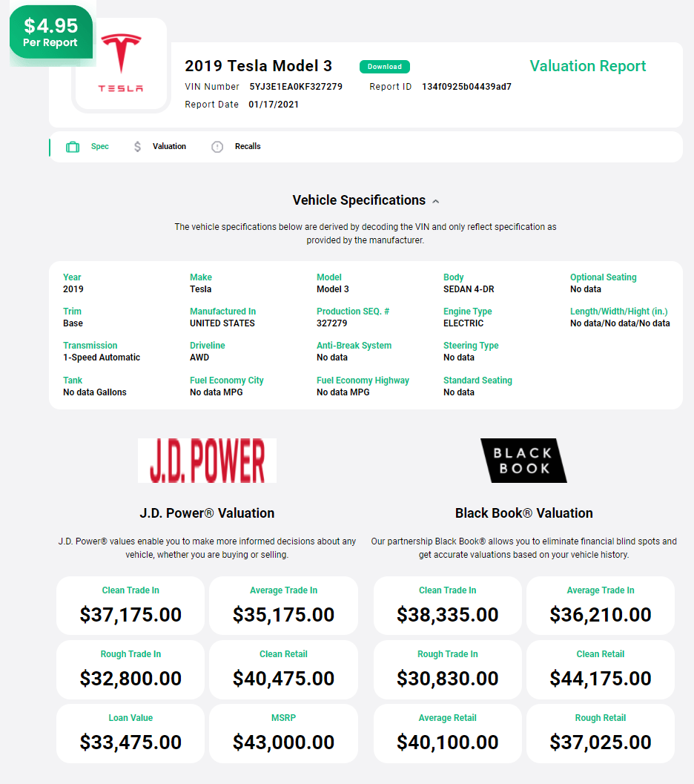The image size is (694, 784).
Task: Click the Black Book Clean Trade In $38,335.00 card
Action: [x=448, y=605]
